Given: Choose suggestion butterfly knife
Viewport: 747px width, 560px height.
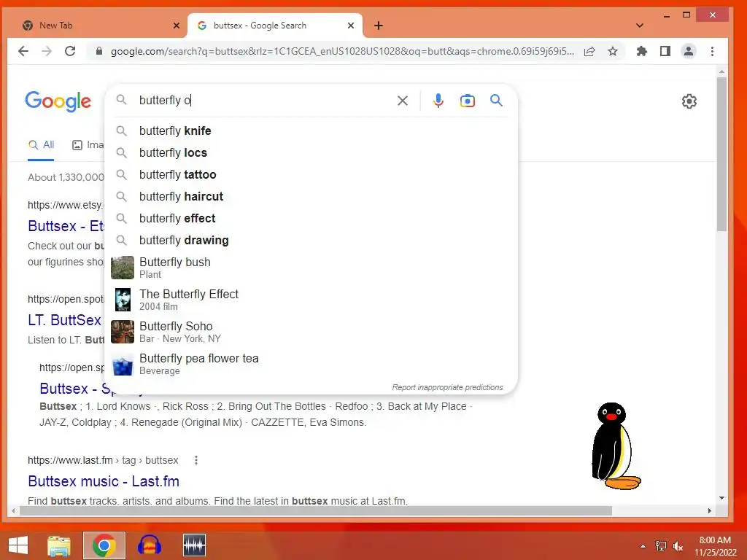Looking at the screenshot, I should (x=311, y=131).
